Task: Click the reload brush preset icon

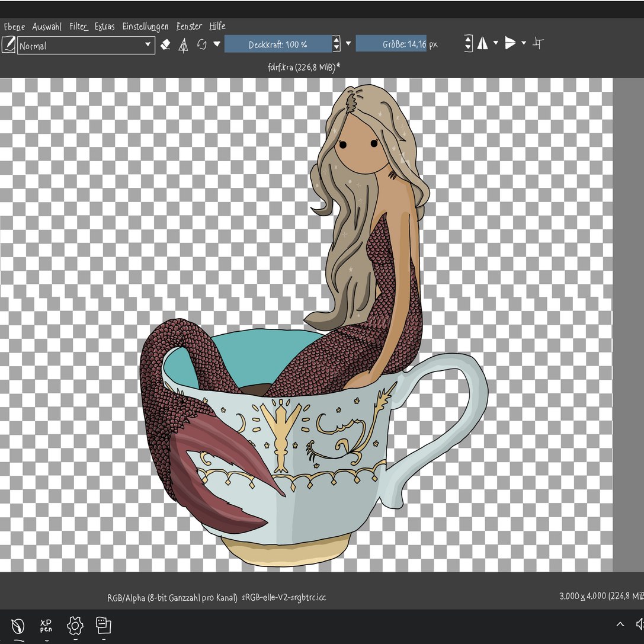Action: pyautogui.click(x=202, y=44)
